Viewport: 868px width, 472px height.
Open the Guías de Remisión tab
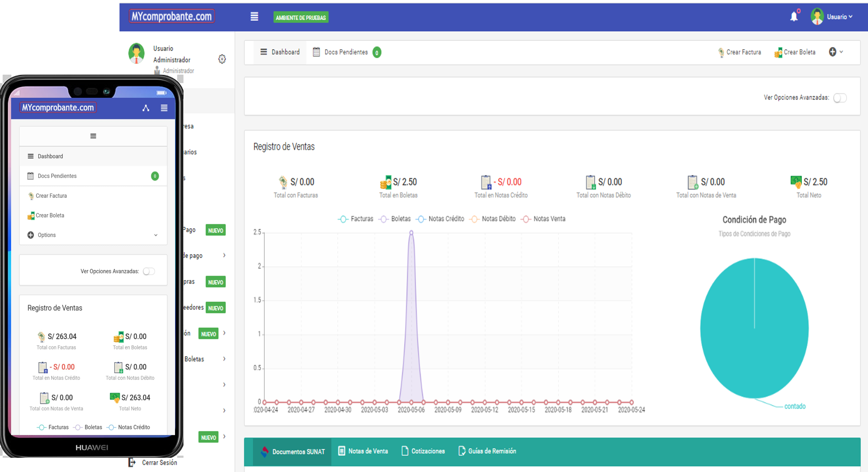coord(487,451)
